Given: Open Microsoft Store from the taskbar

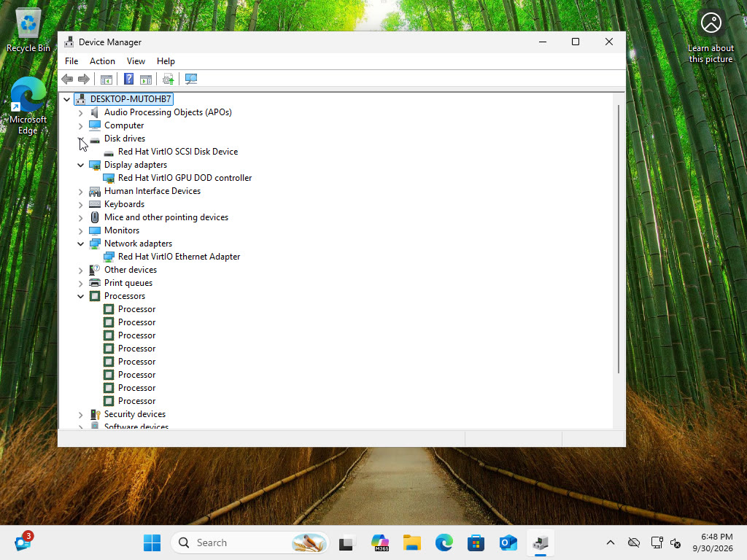Looking at the screenshot, I should (x=476, y=542).
